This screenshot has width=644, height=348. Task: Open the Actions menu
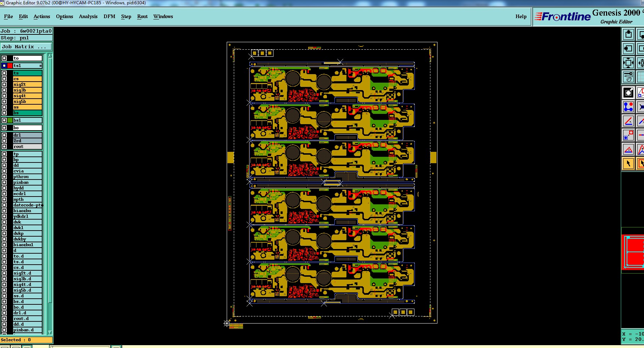click(42, 16)
